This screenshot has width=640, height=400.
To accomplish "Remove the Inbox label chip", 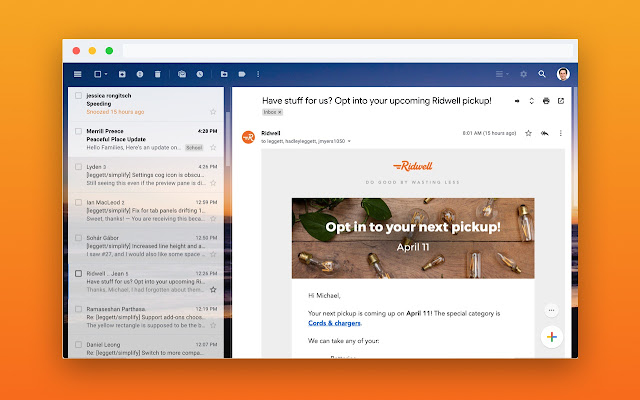I will [280, 112].
